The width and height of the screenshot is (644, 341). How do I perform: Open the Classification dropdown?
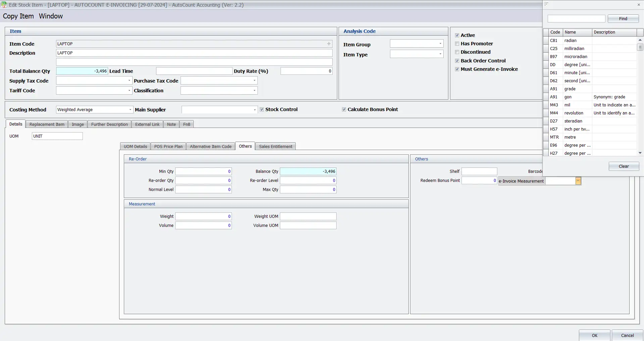tap(254, 90)
